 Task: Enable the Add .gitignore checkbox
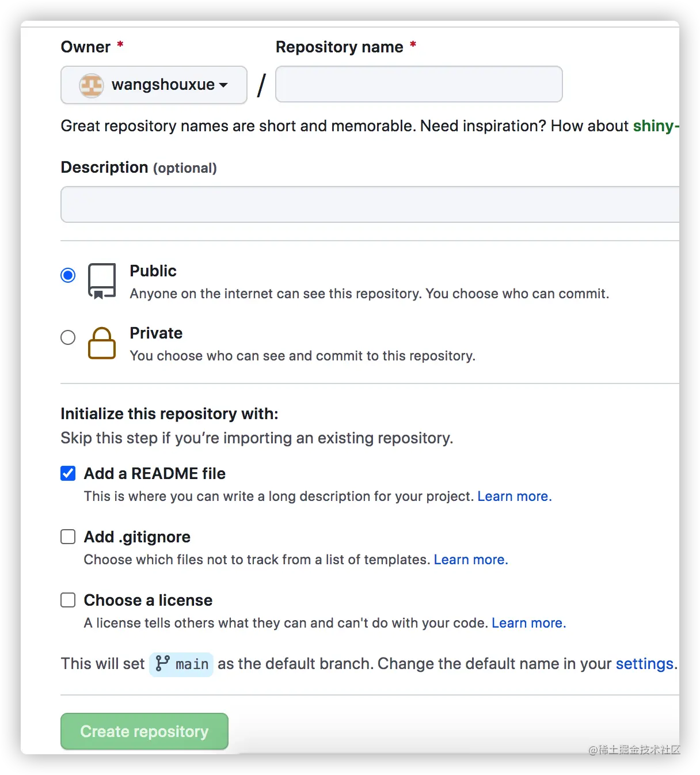(x=68, y=537)
